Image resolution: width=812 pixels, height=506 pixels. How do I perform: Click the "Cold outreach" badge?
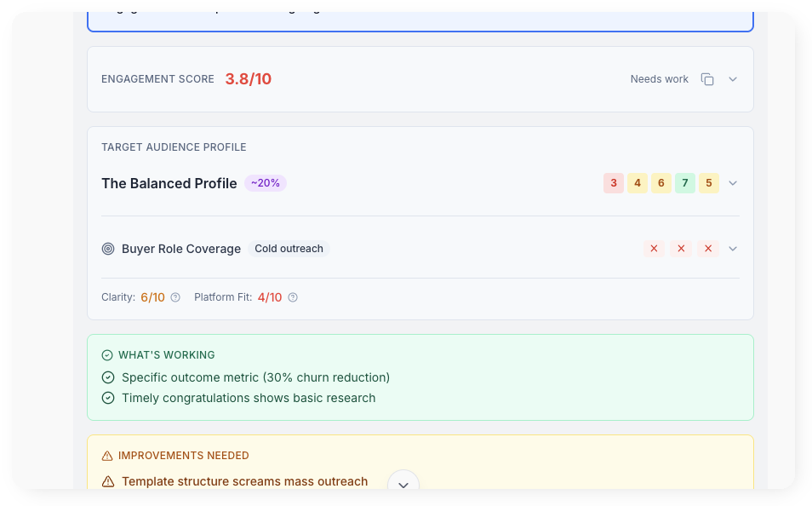click(x=289, y=249)
